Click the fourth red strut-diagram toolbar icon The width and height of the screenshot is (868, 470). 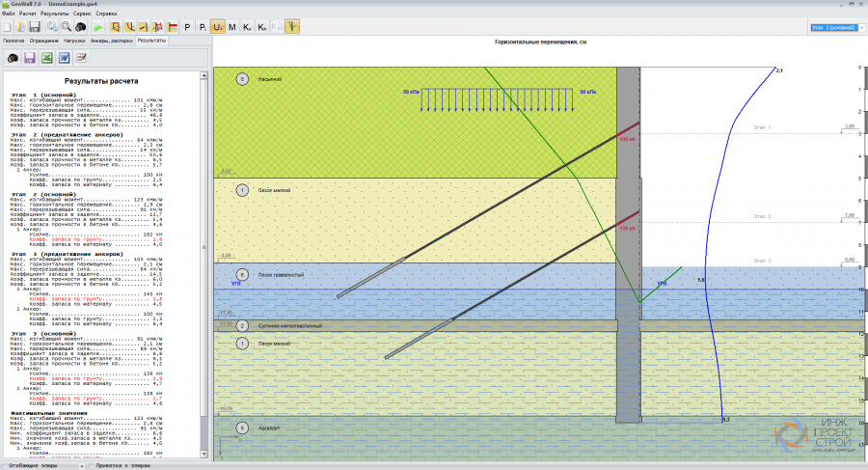tap(158, 27)
